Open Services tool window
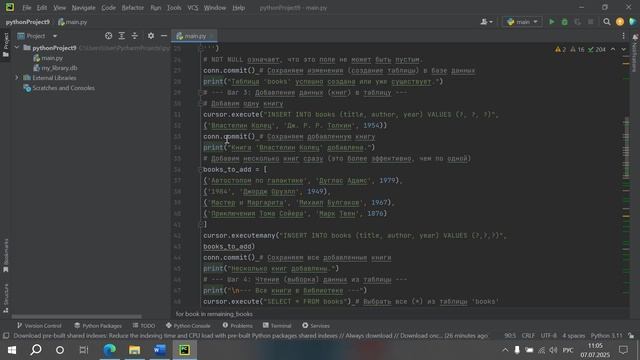 click(316, 326)
